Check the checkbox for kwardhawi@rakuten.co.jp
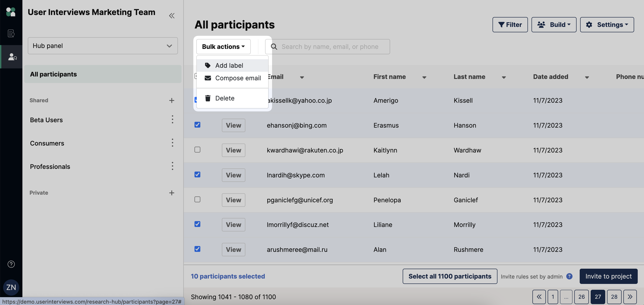The height and width of the screenshot is (305, 644). 197,149
